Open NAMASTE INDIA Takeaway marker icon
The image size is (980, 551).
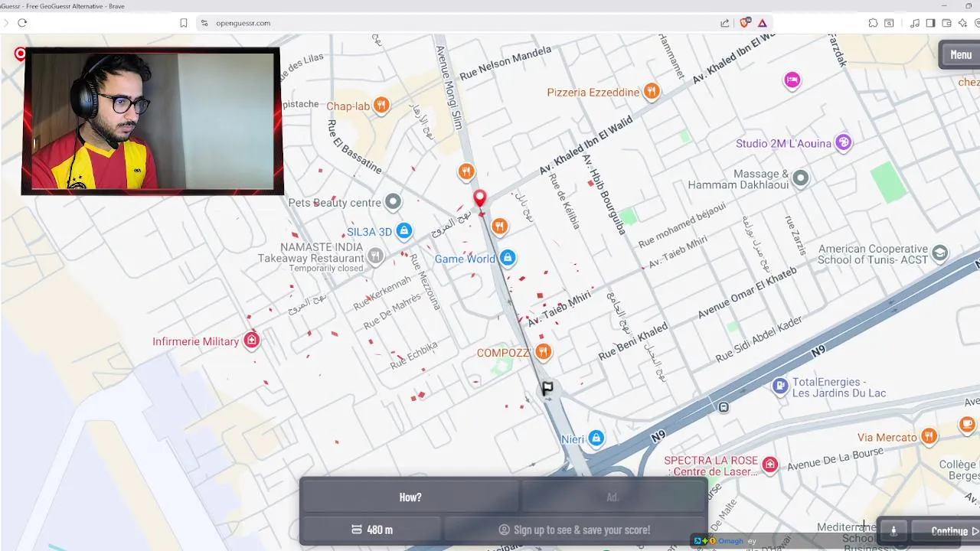pos(375,257)
